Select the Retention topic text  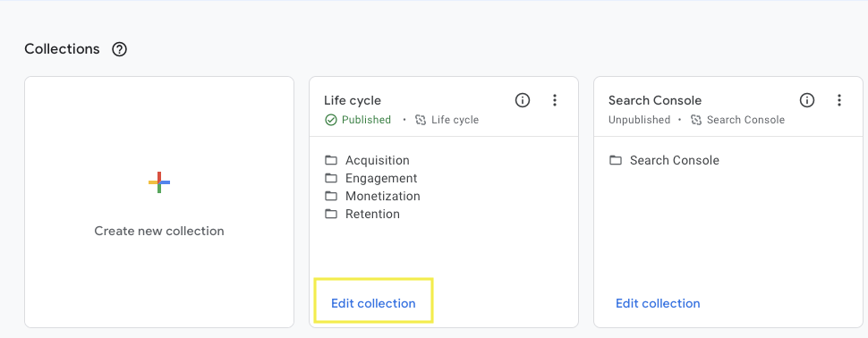(372, 214)
